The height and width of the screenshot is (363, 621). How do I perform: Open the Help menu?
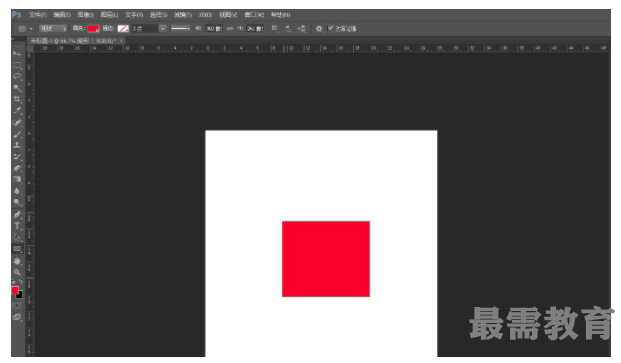[280, 15]
